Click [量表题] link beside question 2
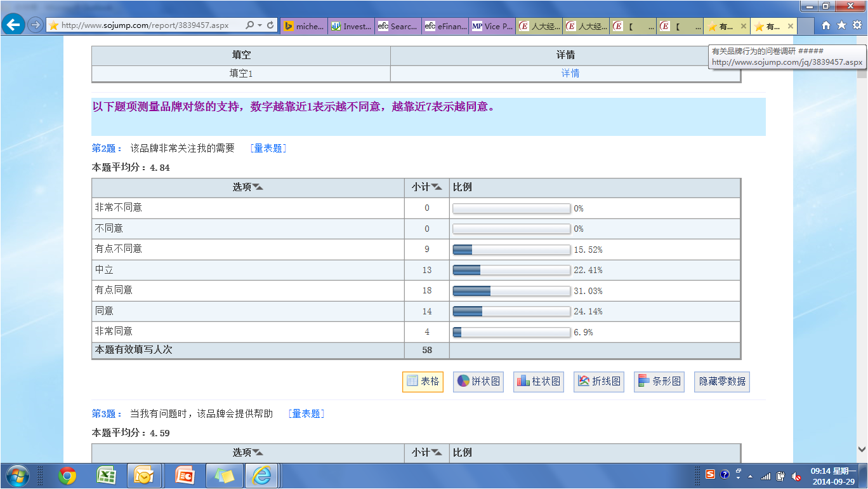This screenshot has height=489, width=868. [x=268, y=148]
